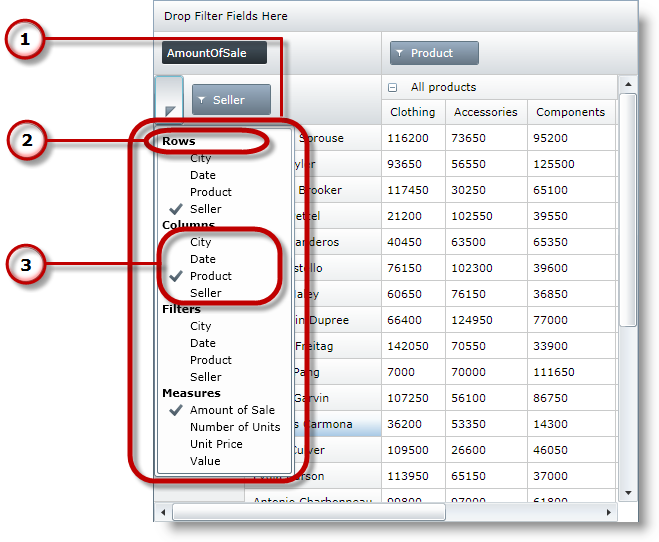Select Date under Columns section

[202, 259]
